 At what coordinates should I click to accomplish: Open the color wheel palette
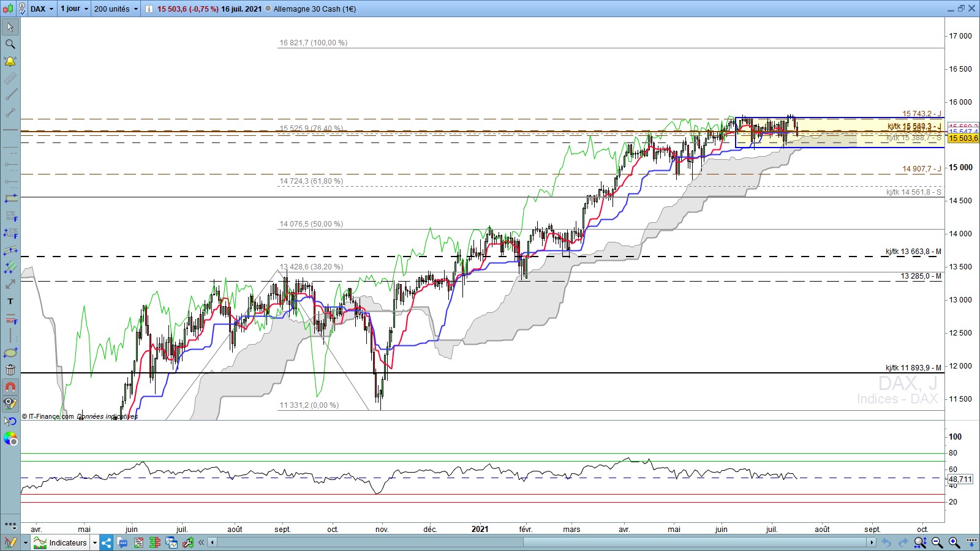click(10, 438)
